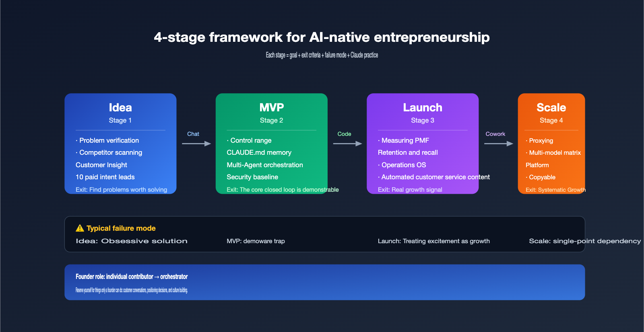Select the "Idea" card heading
This screenshot has width=644, height=332.
[x=120, y=108]
